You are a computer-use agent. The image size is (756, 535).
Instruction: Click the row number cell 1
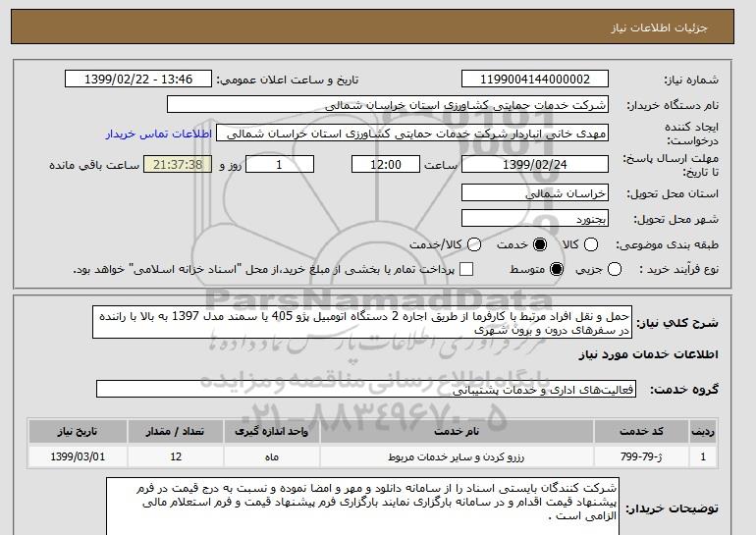click(x=703, y=456)
